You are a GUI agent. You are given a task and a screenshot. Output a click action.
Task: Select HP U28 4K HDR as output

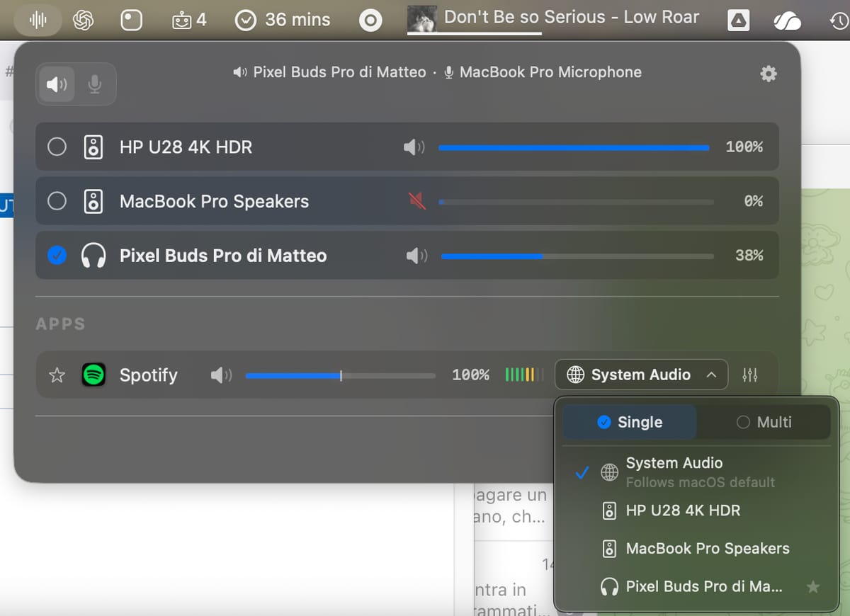57,147
